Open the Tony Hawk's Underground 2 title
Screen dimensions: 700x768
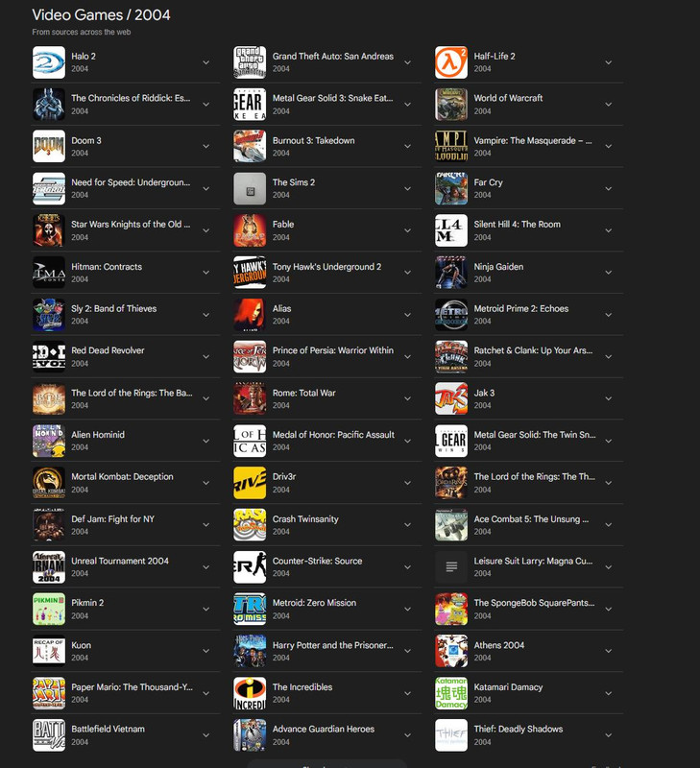point(326,267)
